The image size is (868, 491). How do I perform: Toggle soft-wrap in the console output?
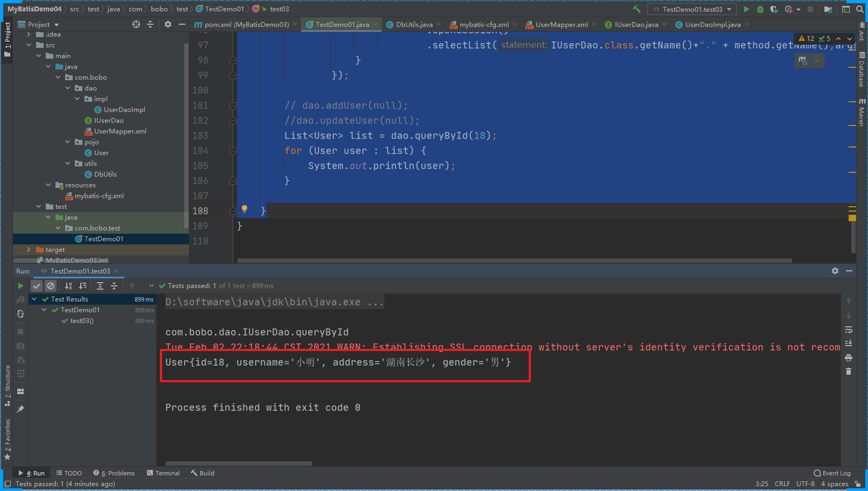[x=849, y=329]
